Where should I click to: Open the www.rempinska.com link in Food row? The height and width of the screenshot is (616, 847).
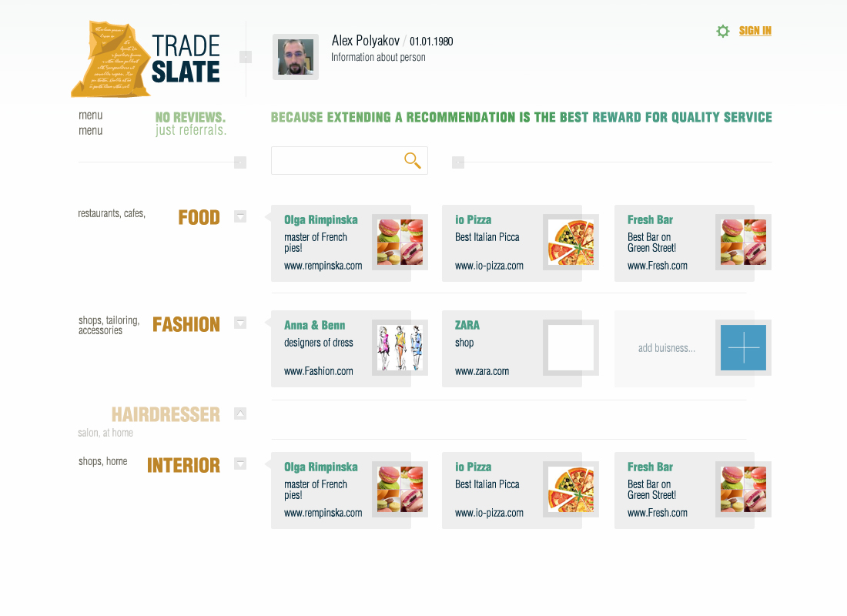tap(323, 266)
